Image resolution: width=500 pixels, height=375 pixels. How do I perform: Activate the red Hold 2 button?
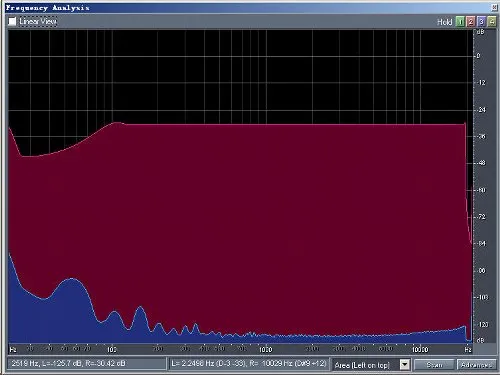(471, 22)
